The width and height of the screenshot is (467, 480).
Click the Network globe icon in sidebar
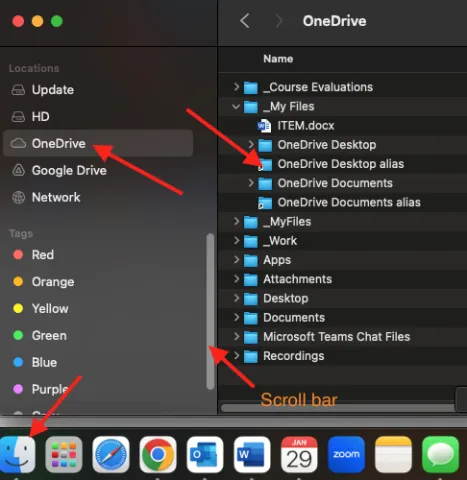point(18,197)
